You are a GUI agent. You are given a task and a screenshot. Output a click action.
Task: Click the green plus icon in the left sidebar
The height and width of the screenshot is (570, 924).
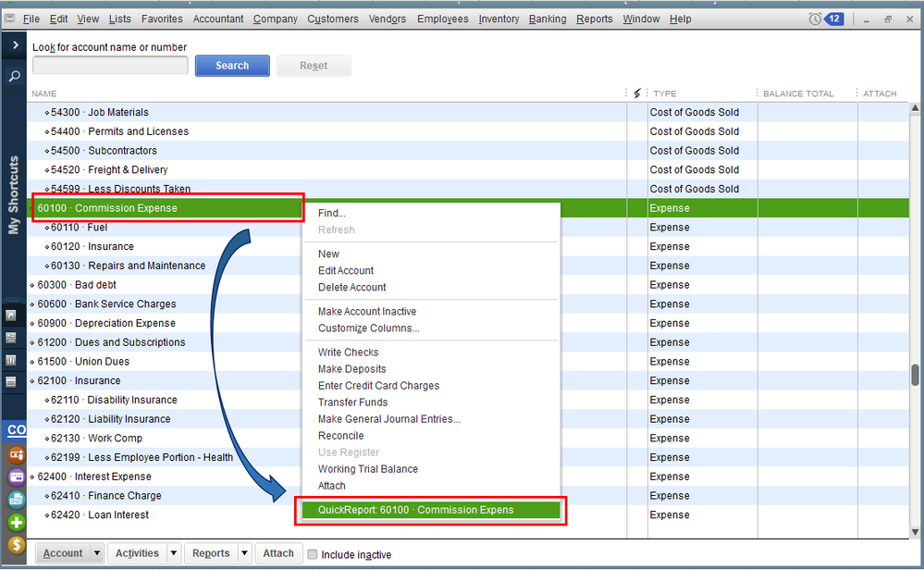(x=16, y=523)
